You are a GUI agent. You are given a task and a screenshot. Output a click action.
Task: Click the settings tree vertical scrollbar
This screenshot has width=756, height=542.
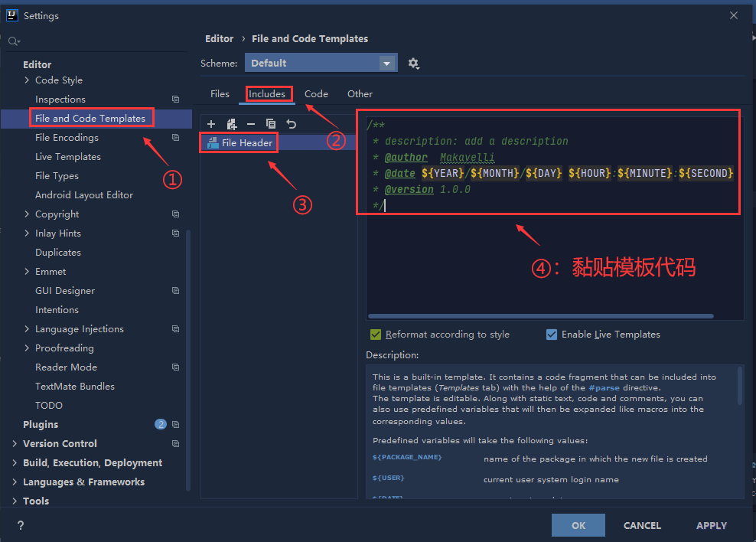tap(188, 361)
